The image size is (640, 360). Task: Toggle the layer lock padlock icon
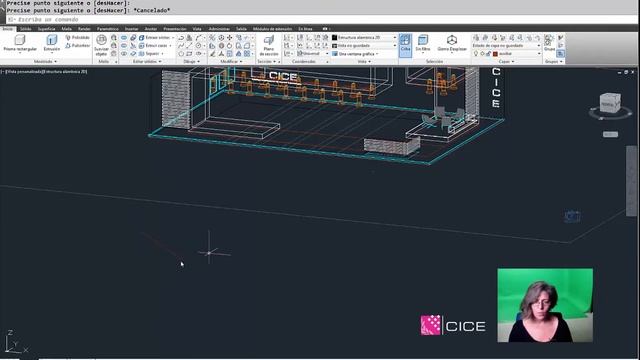point(488,53)
